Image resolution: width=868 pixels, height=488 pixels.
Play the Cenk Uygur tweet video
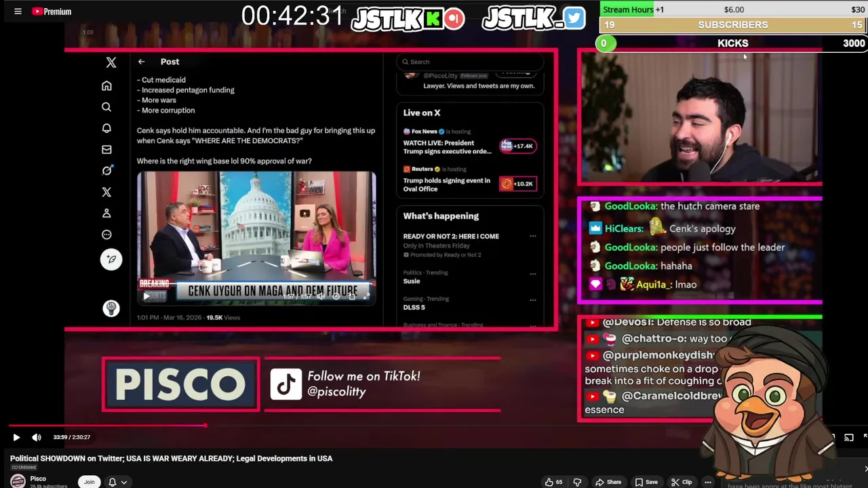[x=146, y=296]
